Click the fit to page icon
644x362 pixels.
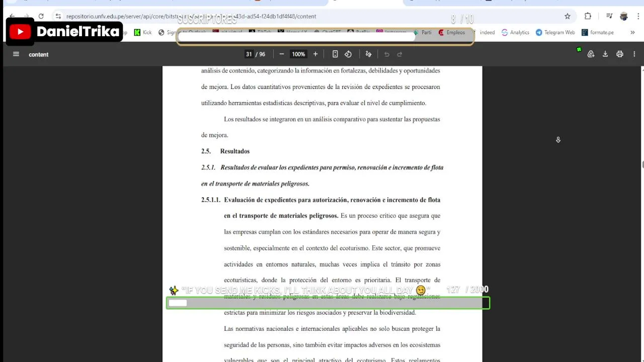pos(335,54)
